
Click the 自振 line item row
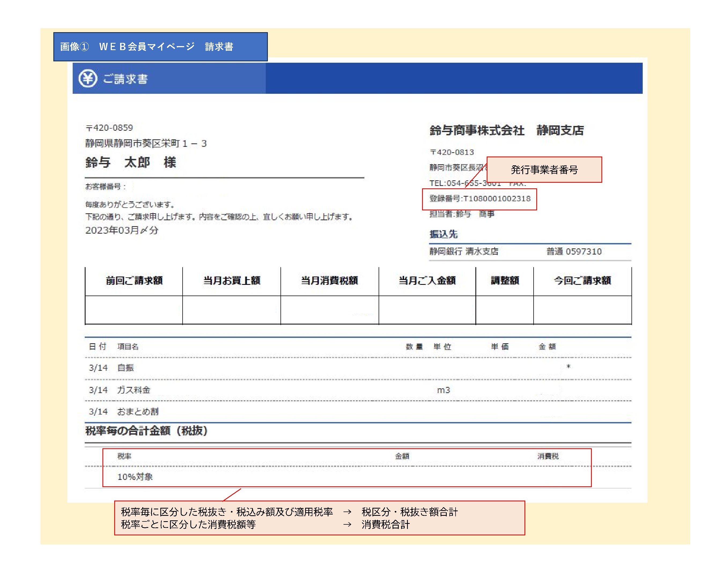pyautogui.click(x=125, y=368)
